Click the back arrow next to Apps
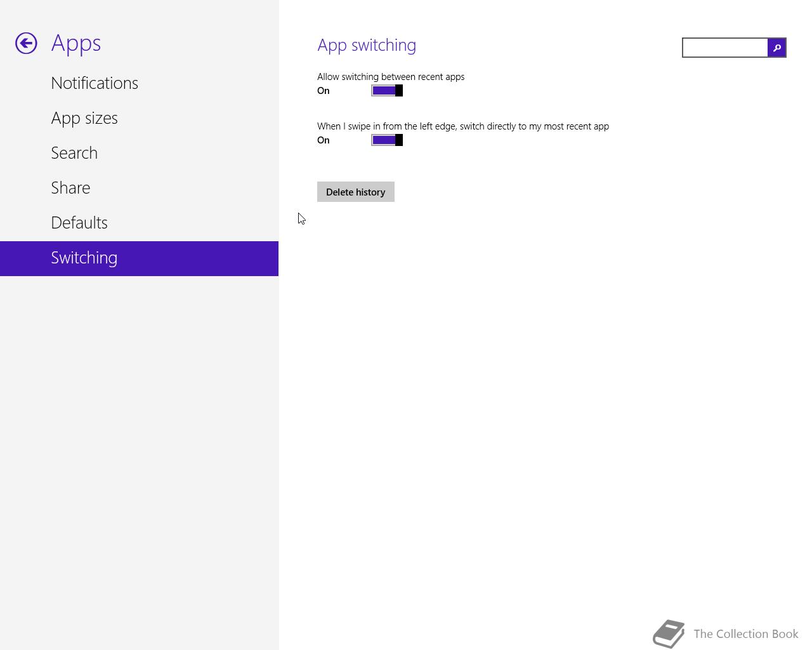Image resolution: width=812 pixels, height=650 pixels. 26,43
